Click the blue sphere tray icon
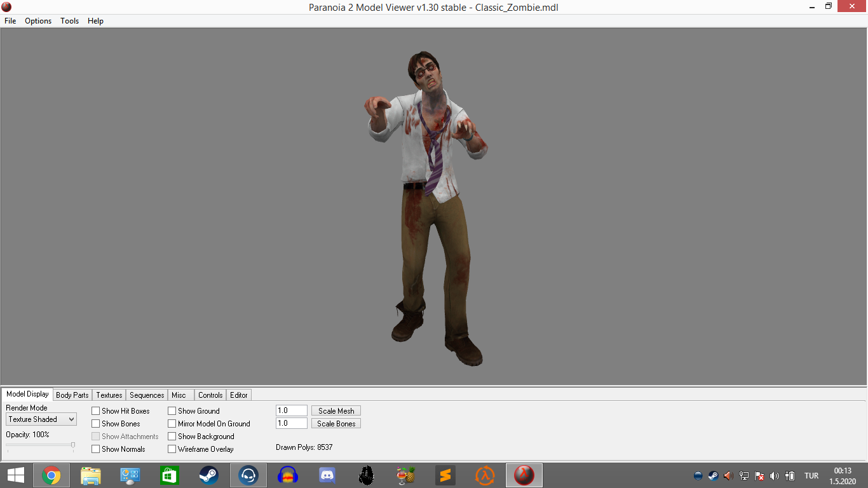868x488 pixels. coord(698,475)
